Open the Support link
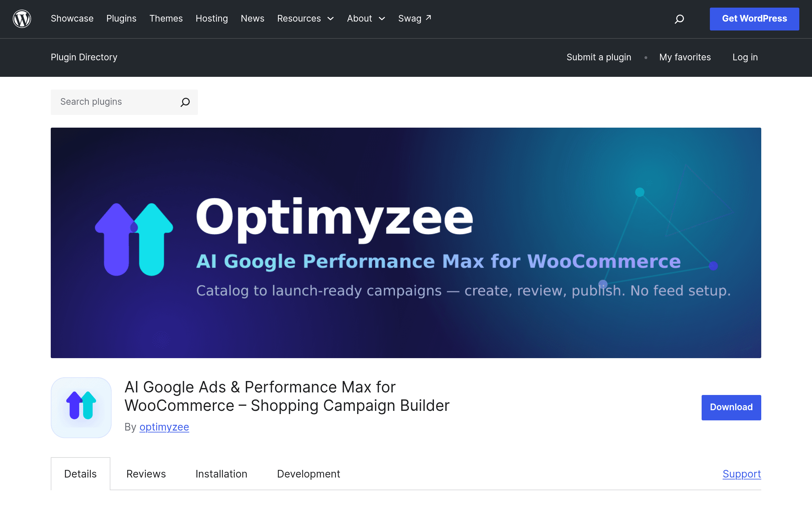The height and width of the screenshot is (508, 812). tap(742, 474)
